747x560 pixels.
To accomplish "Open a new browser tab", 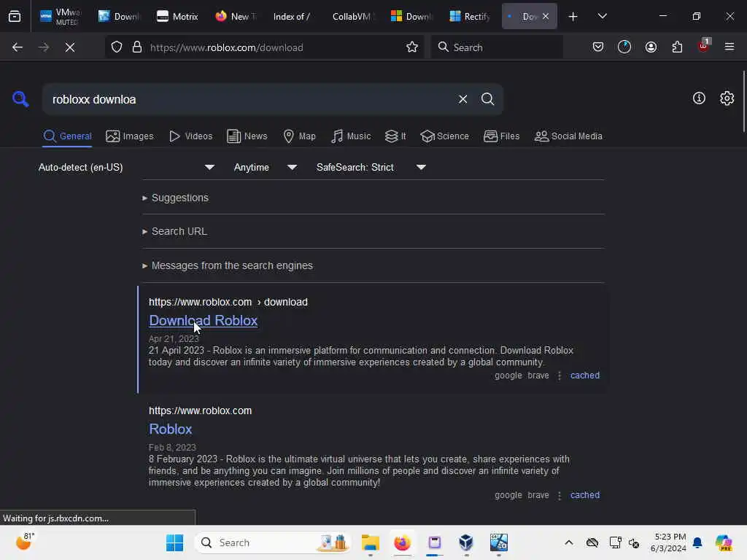I will tap(573, 17).
